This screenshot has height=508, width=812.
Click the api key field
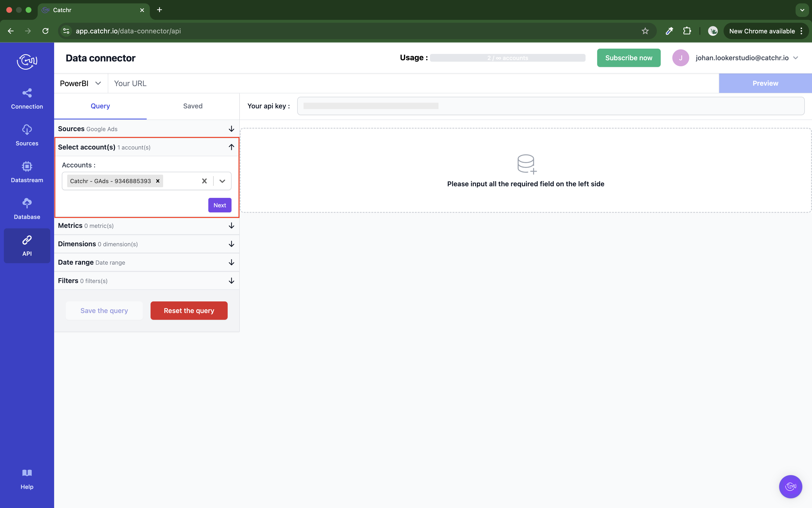(x=551, y=106)
